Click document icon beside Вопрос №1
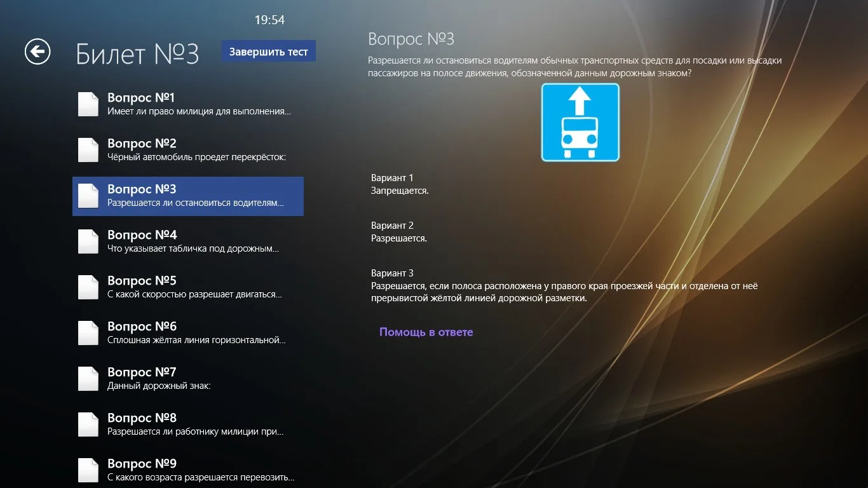 88,104
